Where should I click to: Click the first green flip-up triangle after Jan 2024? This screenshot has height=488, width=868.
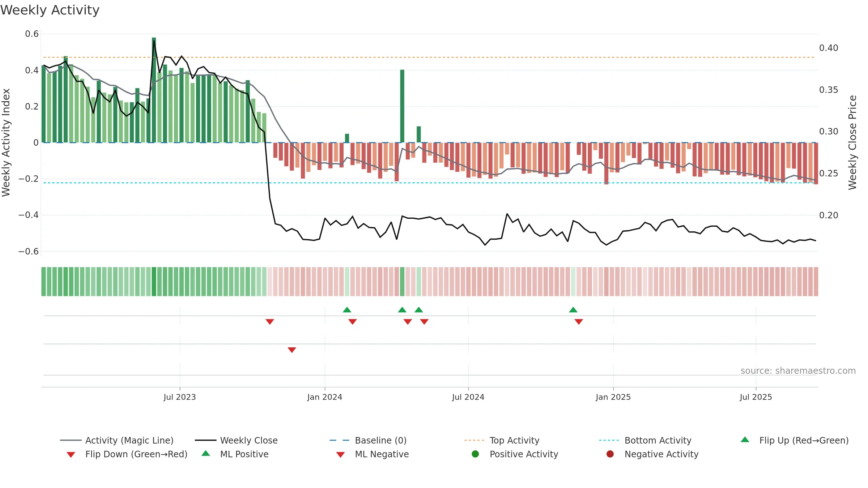pos(347,310)
